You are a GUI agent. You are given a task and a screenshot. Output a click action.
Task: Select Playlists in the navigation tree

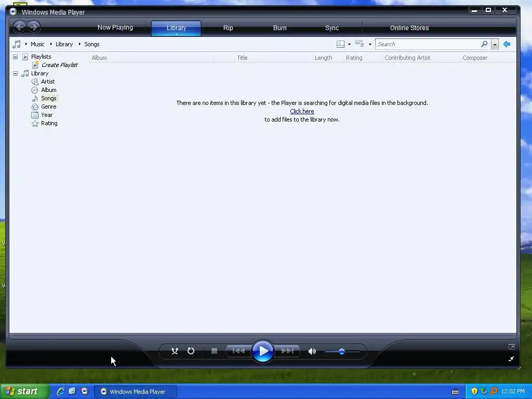coord(41,57)
